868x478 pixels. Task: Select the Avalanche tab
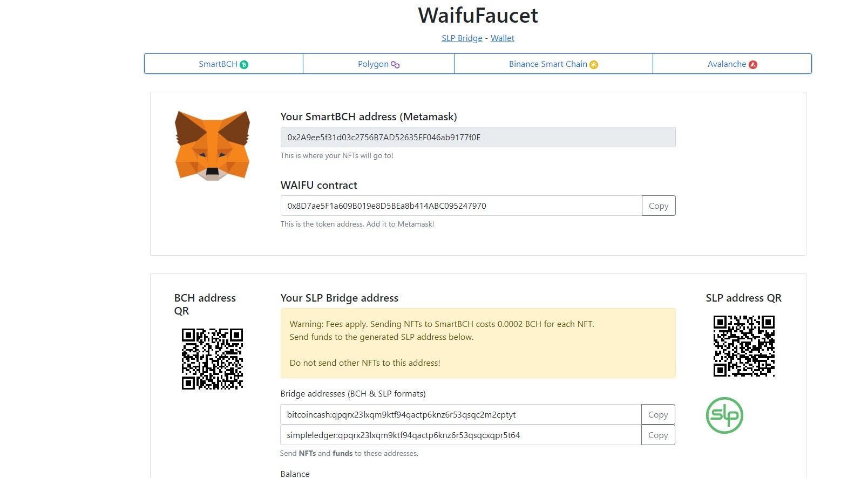point(732,64)
